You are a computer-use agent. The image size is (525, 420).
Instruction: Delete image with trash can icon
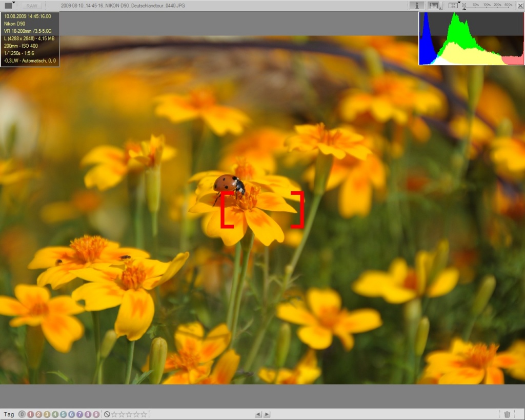tap(507, 414)
